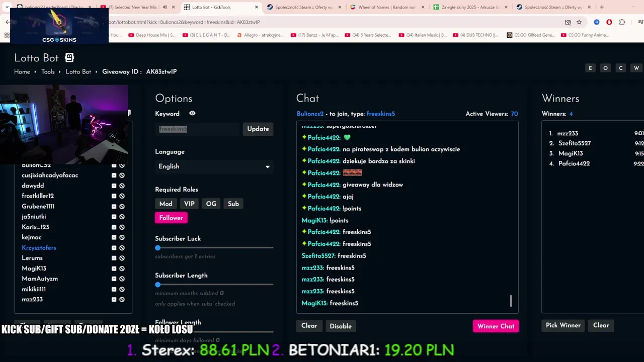Ban kejmac via the circle-slash icon
This screenshot has height=362, width=644.
[122, 237]
